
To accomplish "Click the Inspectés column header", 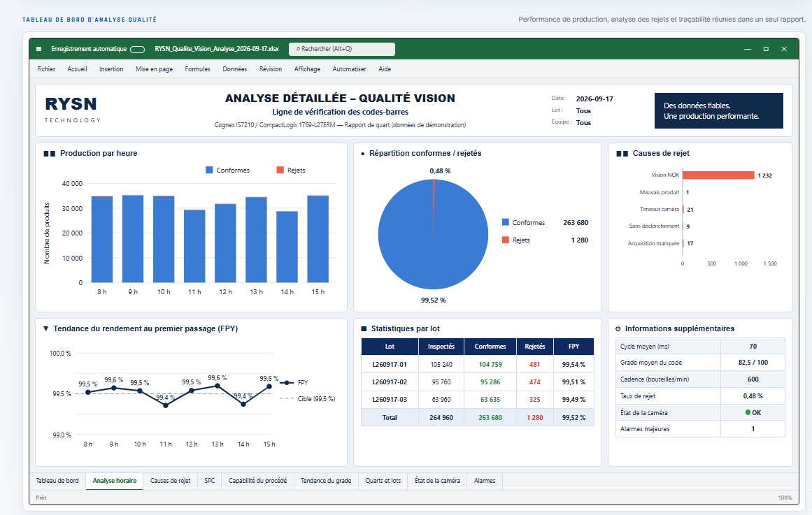I will (x=441, y=347).
